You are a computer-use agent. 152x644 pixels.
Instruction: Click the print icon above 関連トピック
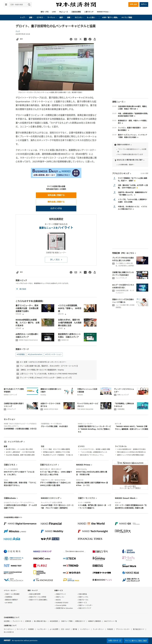click(x=71, y=272)
